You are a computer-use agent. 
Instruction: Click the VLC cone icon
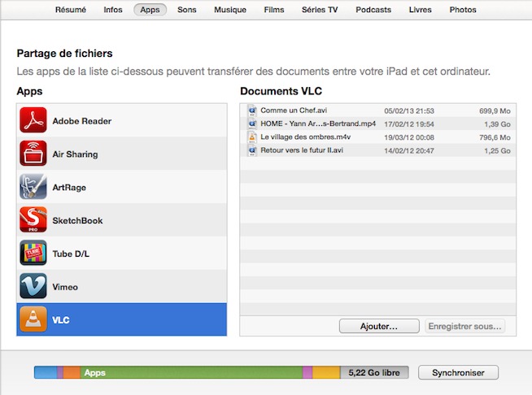33,319
